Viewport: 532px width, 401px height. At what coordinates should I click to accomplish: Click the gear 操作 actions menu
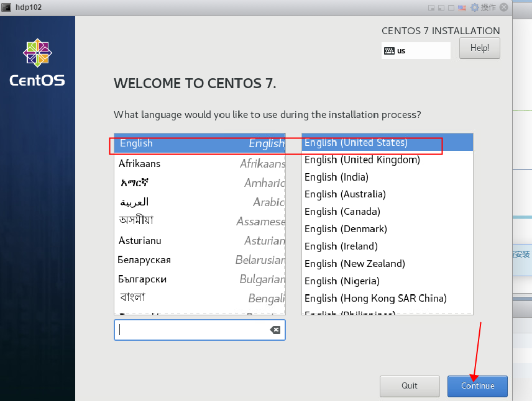[483, 7]
